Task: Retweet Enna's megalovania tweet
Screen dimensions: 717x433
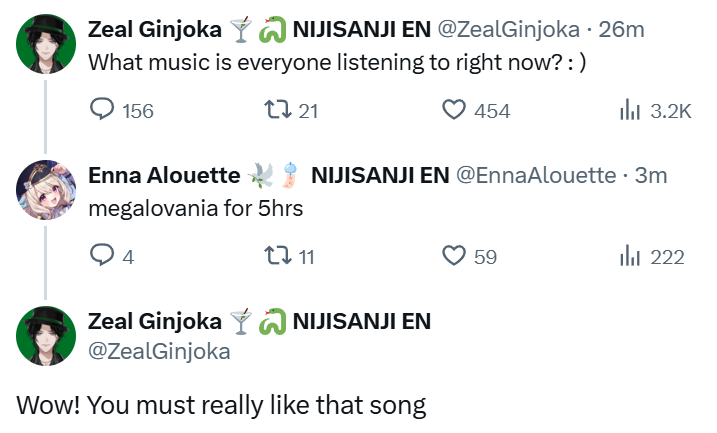Action: (x=283, y=257)
